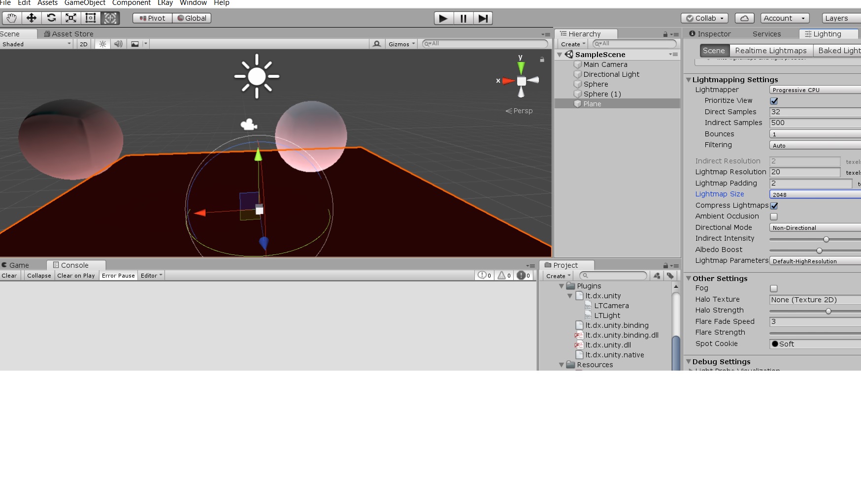Open Project Create button
Screen dimensions: 861x504
pyautogui.click(x=558, y=276)
